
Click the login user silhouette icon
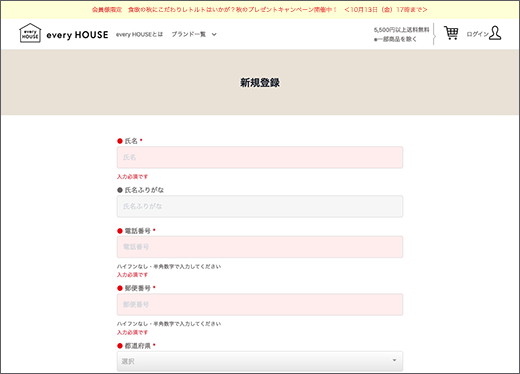pyautogui.click(x=495, y=33)
